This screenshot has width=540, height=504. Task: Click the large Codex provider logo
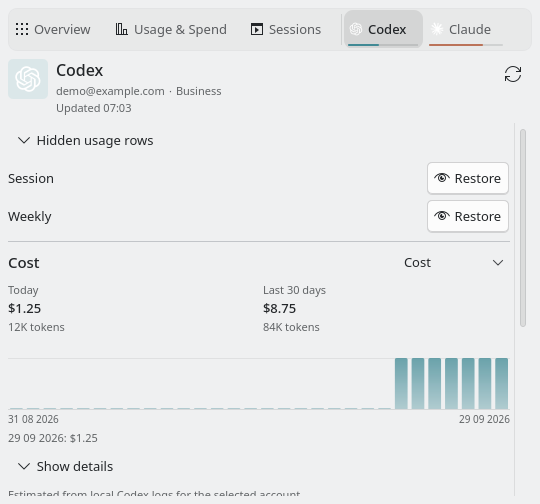(28, 79)
